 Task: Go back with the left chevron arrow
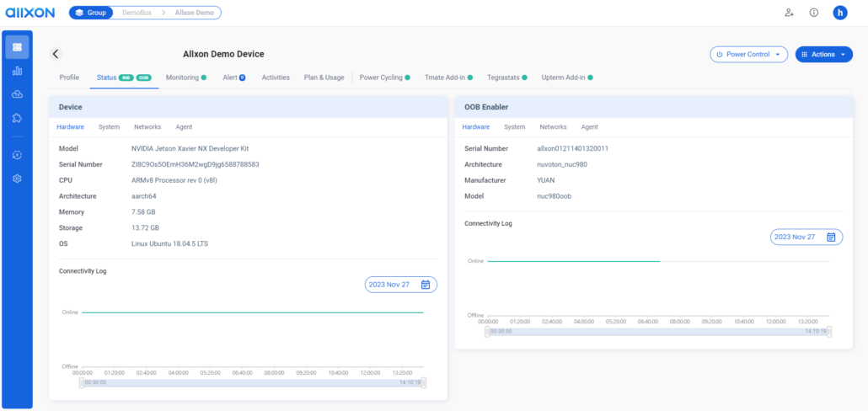coord(56,54)
